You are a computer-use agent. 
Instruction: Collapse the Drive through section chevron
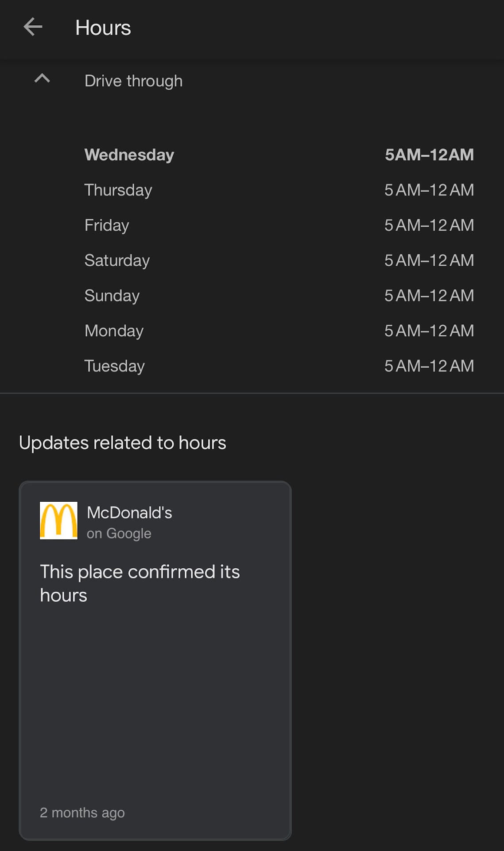pyautogui.click(x=42, y=79)
